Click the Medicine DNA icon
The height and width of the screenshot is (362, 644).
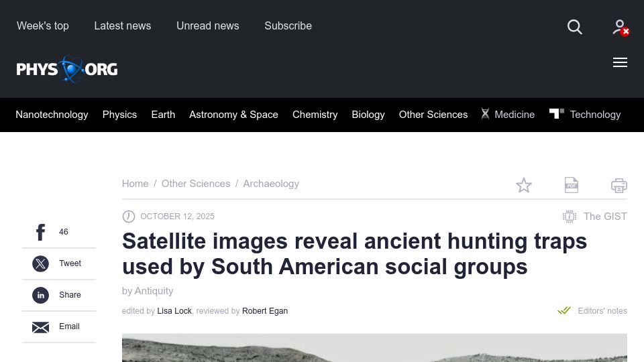[x=485, y=114]
